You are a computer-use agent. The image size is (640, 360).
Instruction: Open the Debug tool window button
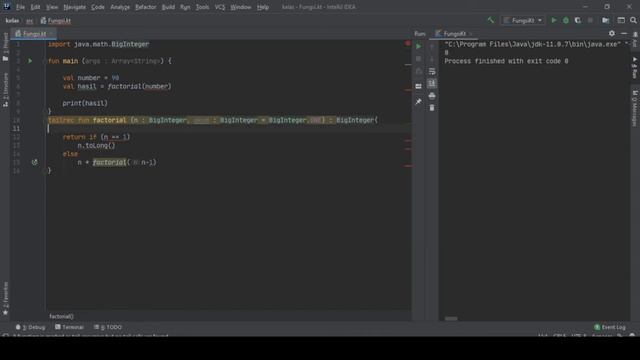31,327
